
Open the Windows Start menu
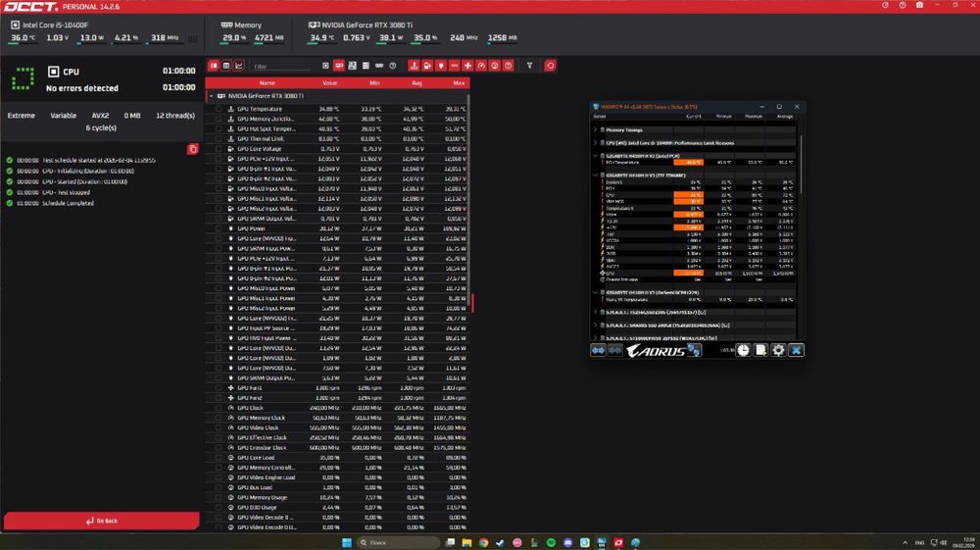point(347,542)
